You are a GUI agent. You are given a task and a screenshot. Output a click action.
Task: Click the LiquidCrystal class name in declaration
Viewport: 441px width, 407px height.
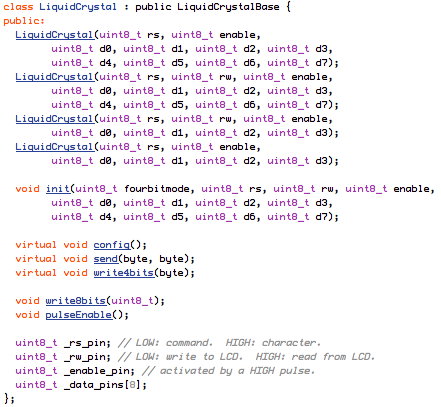(x=78, y=7)
